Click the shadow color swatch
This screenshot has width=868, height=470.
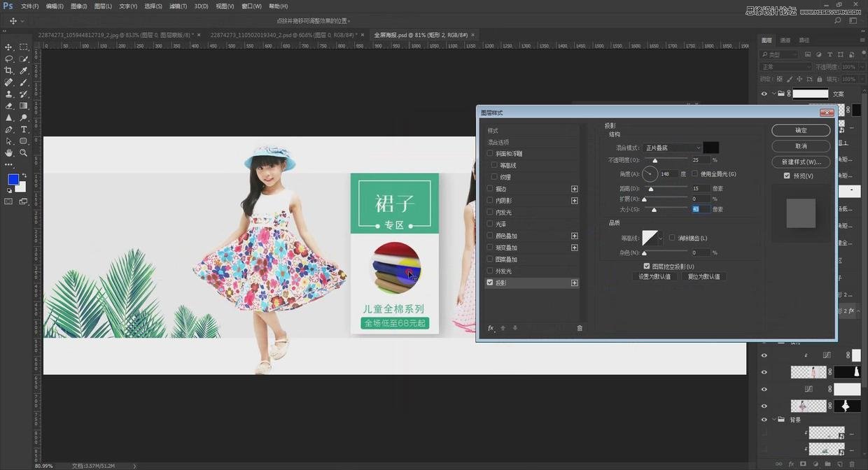[710, 148]
